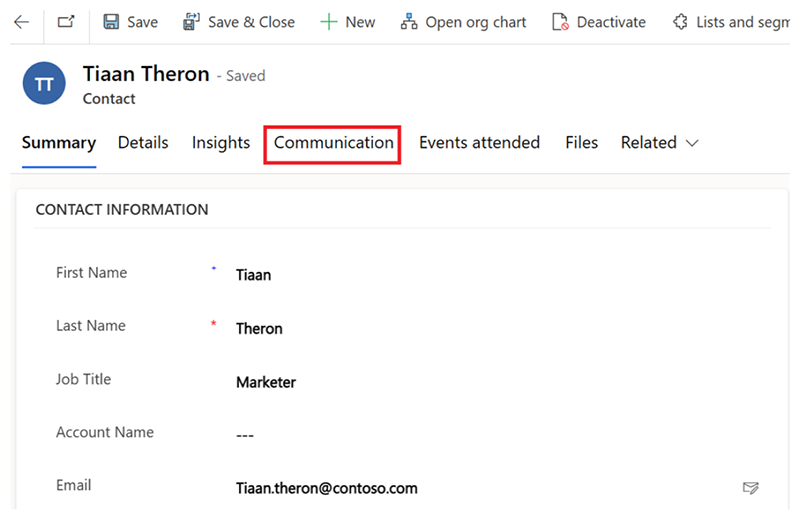Click the Tiaan Theron record title

146,74
